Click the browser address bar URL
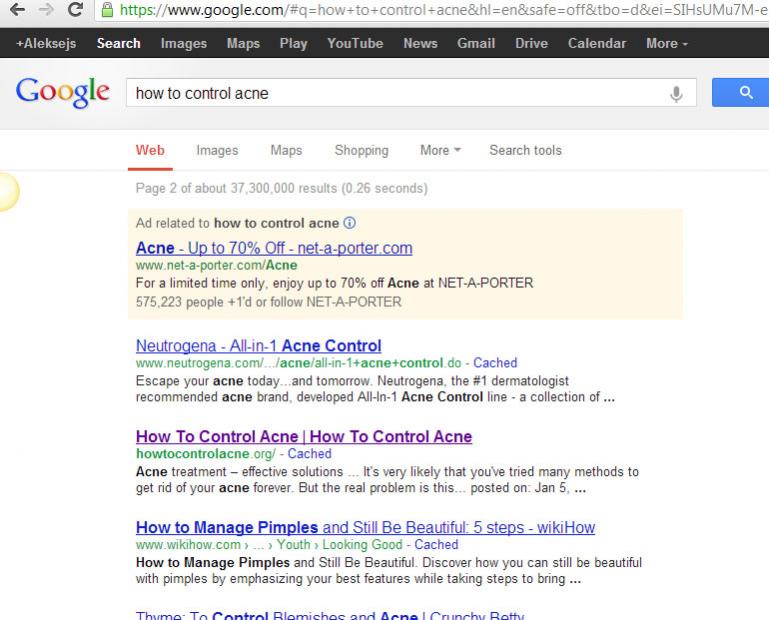This screenshot has width=769, height=620. (x=444, y=9)
